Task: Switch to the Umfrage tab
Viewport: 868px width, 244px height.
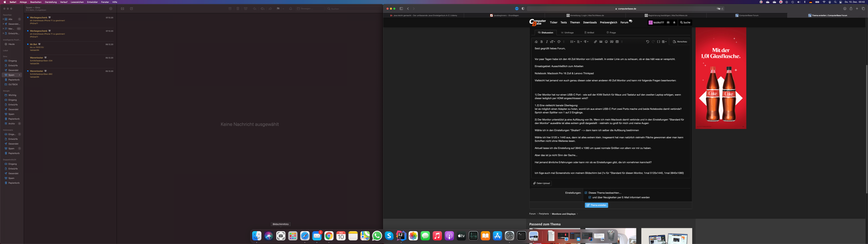Action: point(567,33)
